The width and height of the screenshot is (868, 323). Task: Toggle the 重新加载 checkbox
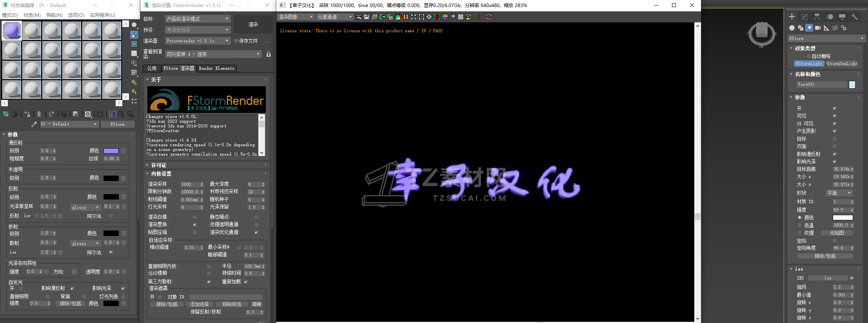(x=246, y=282)
